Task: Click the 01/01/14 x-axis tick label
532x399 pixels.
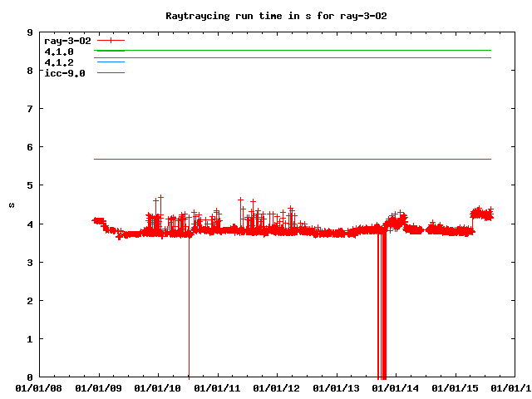Action: [x=396, y=387]
